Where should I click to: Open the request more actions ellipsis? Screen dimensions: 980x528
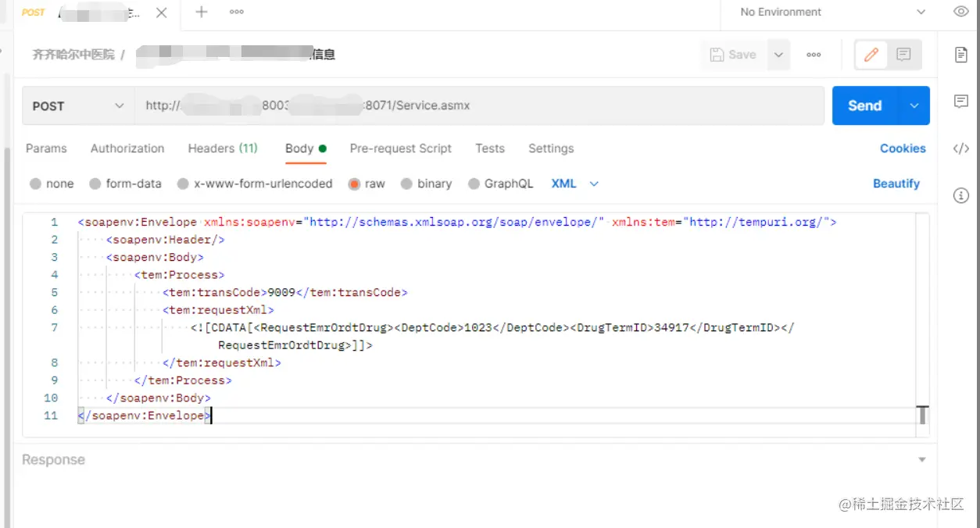click(x=814, y=55)
